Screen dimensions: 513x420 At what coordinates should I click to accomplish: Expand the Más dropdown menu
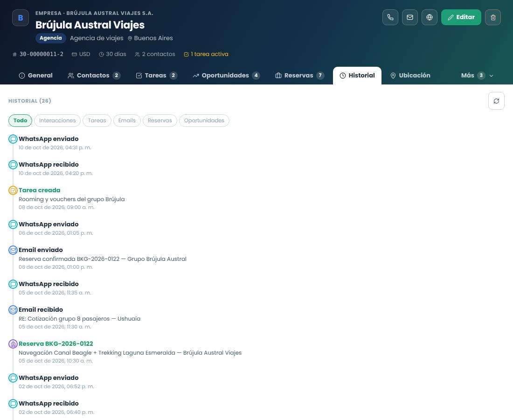[x=477, y=76]
